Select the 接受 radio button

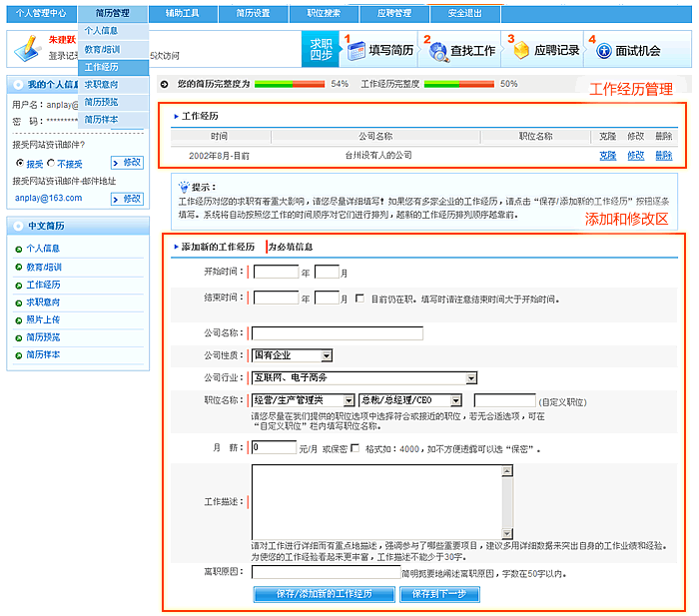pos(19,162)
